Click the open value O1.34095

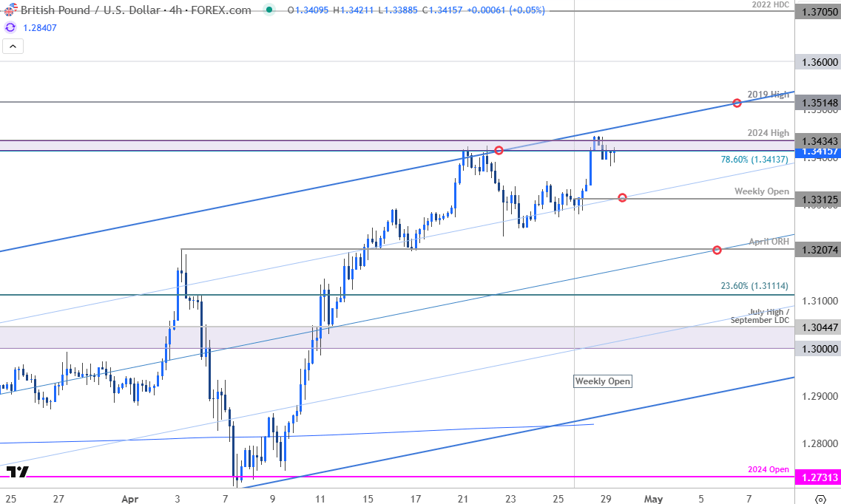(307, 10)
